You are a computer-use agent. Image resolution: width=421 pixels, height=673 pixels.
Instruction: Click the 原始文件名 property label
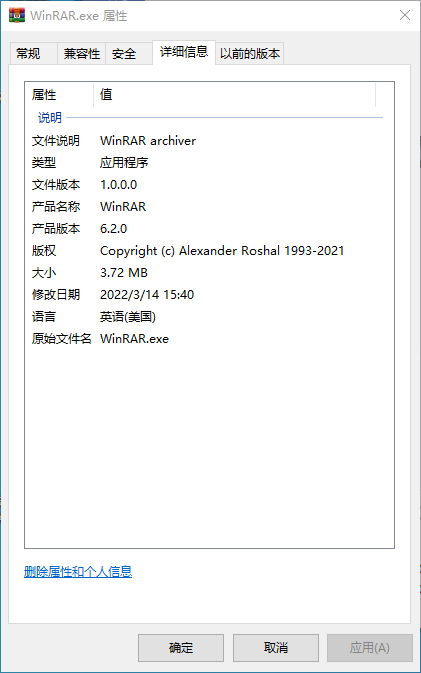[x=61, y=339]
